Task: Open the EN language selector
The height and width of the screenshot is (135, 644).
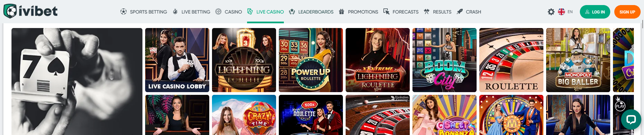Action: (565, 12)
